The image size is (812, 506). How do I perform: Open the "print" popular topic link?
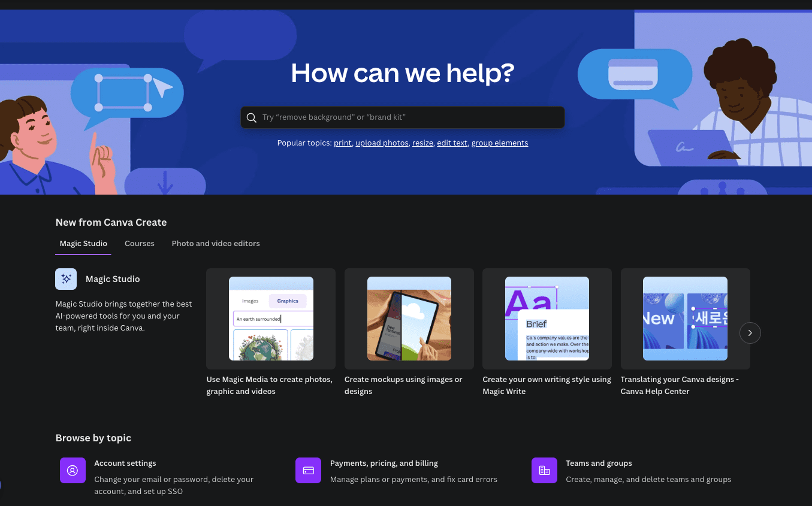(x=342, y=143)
